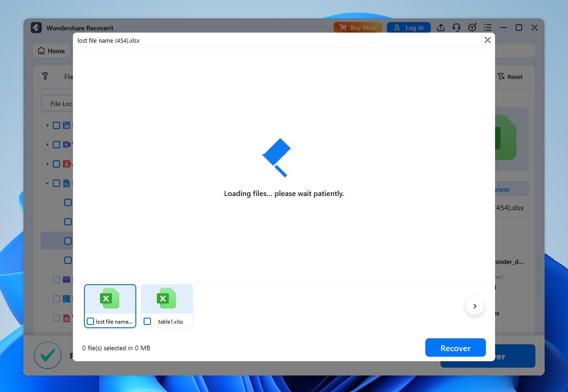Select the lost file name thumbnail

point(110,306)
